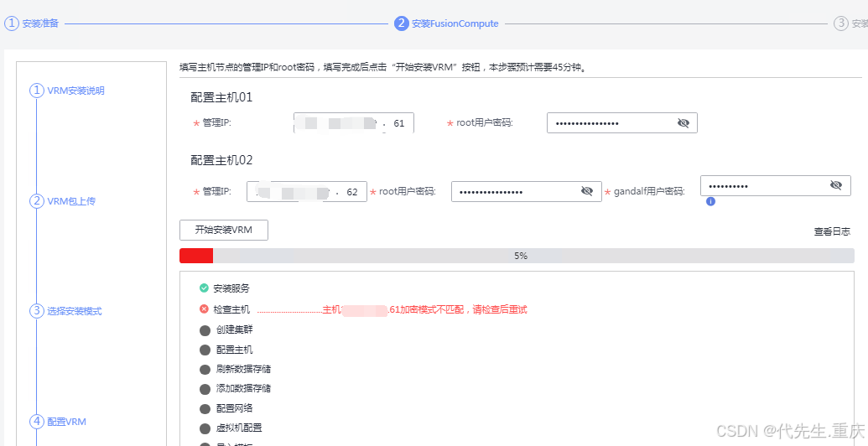Click the instruction text mentioning 45分钟

pyautogui.click(x=383, y=68)
